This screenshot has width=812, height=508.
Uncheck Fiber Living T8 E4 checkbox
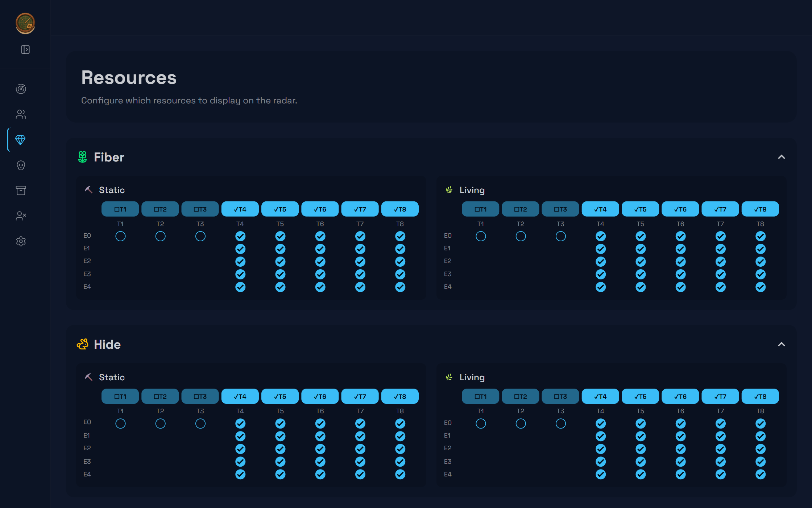coord(761,287)
